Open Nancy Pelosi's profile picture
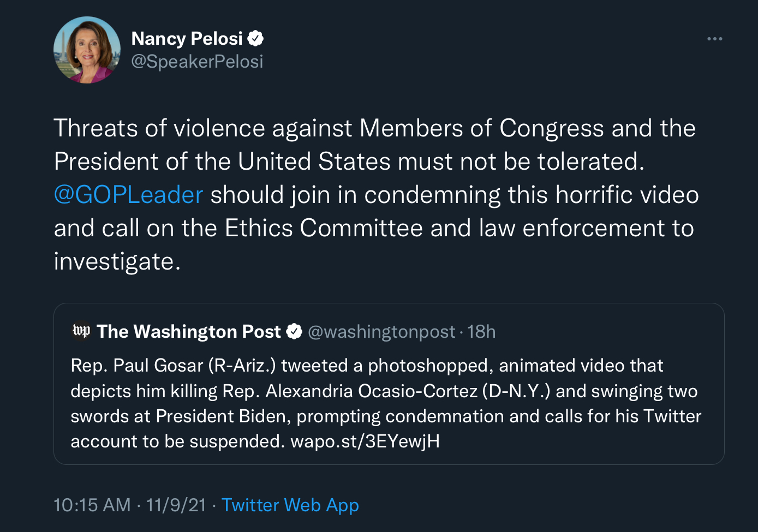Screen dimensions: 758x532 pyautogui.click(x=87, y=50)
